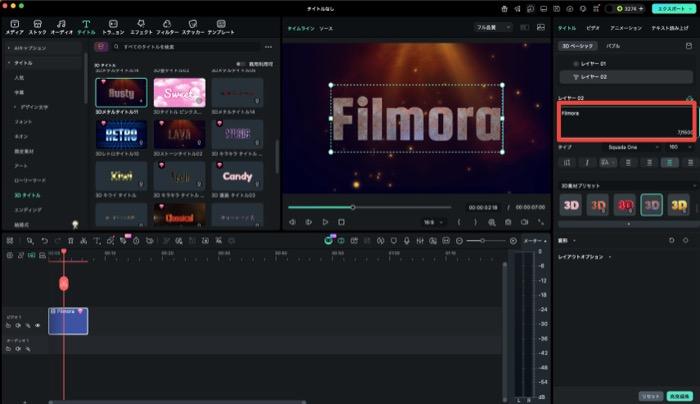Click the italic I formatting icon

click(587, 162)
